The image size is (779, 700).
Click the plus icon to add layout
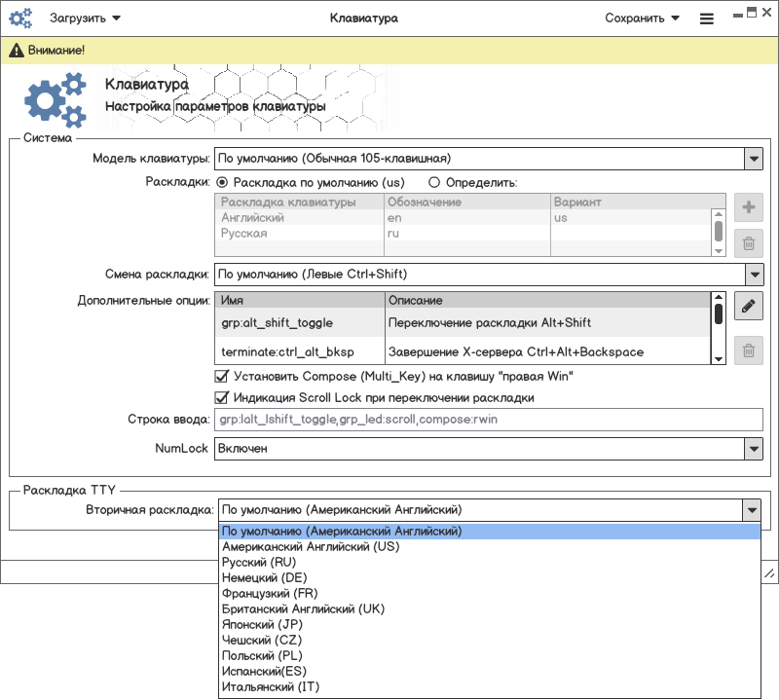[748, 207]
